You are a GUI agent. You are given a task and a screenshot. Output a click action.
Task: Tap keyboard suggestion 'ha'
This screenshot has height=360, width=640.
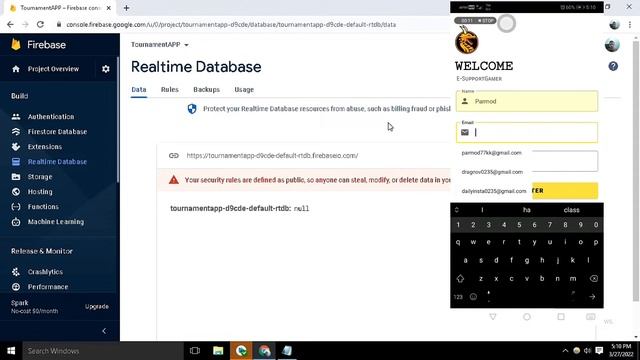(527, 210)
